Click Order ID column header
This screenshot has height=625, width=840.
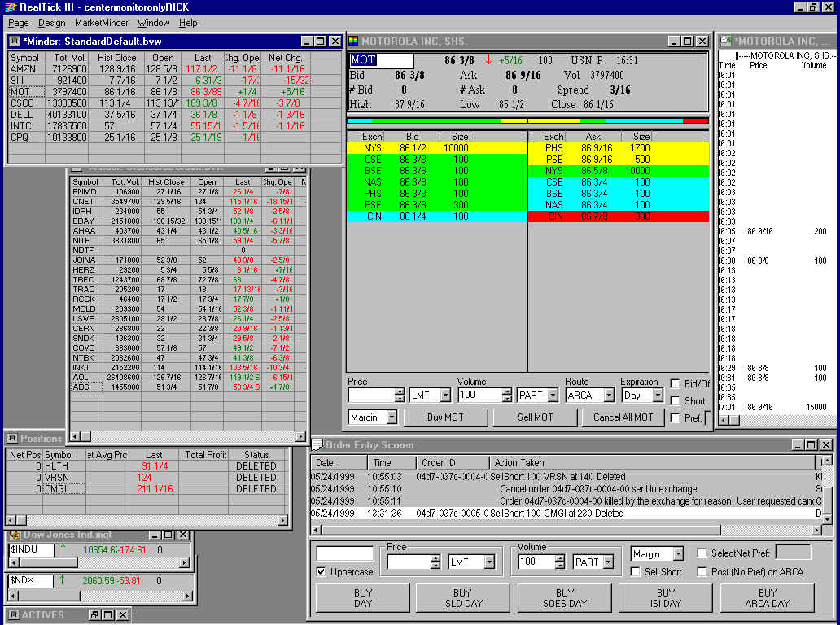[453, 463]
